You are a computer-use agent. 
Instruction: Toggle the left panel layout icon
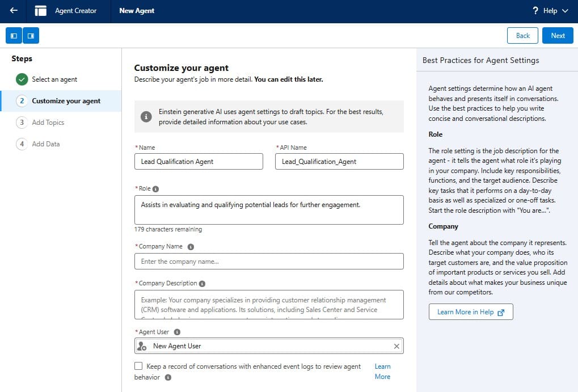[14, 36]
